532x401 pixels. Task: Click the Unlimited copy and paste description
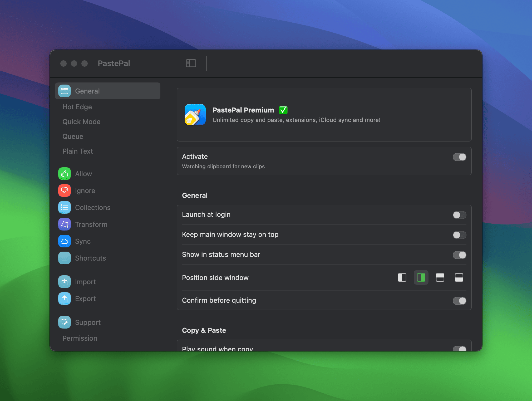coord(297,120)
